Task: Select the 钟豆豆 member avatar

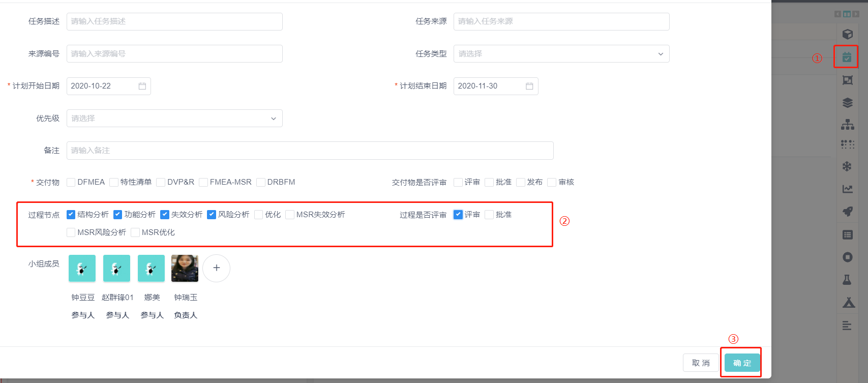Action: (82, 268)
